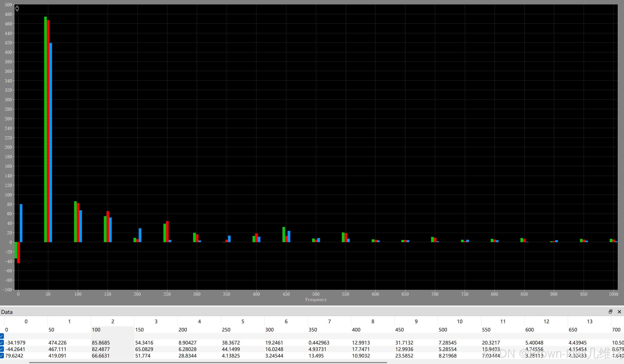The width and height of the screenshot is (624, 364).
Task: Float the Data dock panel
Action: [610, 312]
